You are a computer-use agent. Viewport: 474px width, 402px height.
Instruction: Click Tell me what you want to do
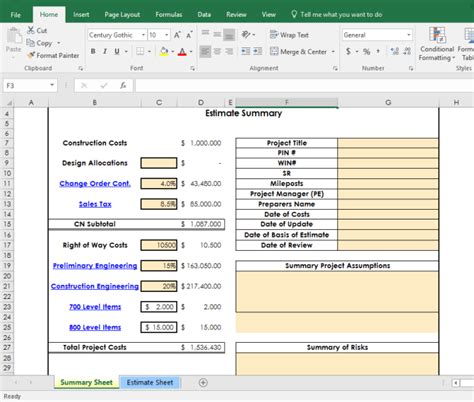[337, 15]
